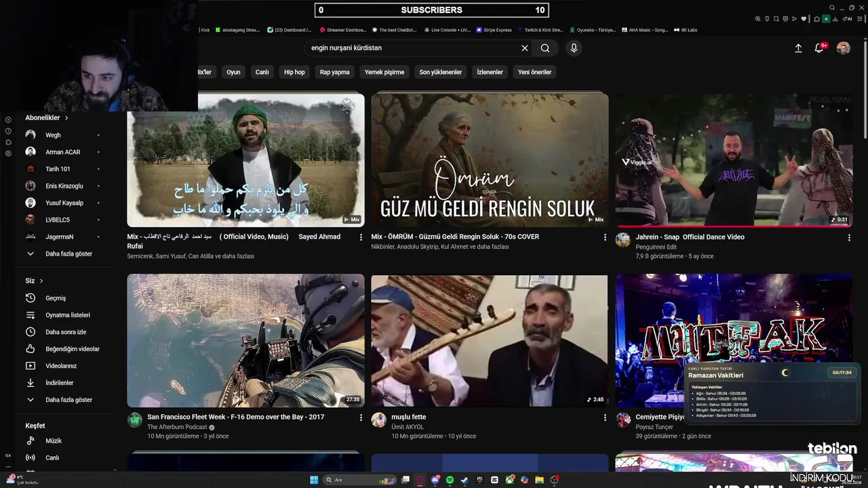The image size is (868, 488).
Task: Open the Windows Start menu
Action: [314, 480]
